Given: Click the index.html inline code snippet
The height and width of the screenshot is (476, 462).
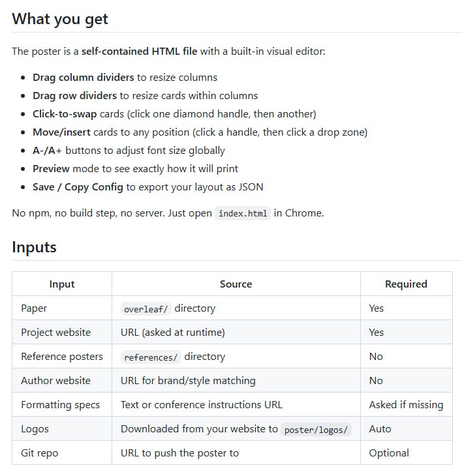Looking at the screenshot, I should coord(243,214).
